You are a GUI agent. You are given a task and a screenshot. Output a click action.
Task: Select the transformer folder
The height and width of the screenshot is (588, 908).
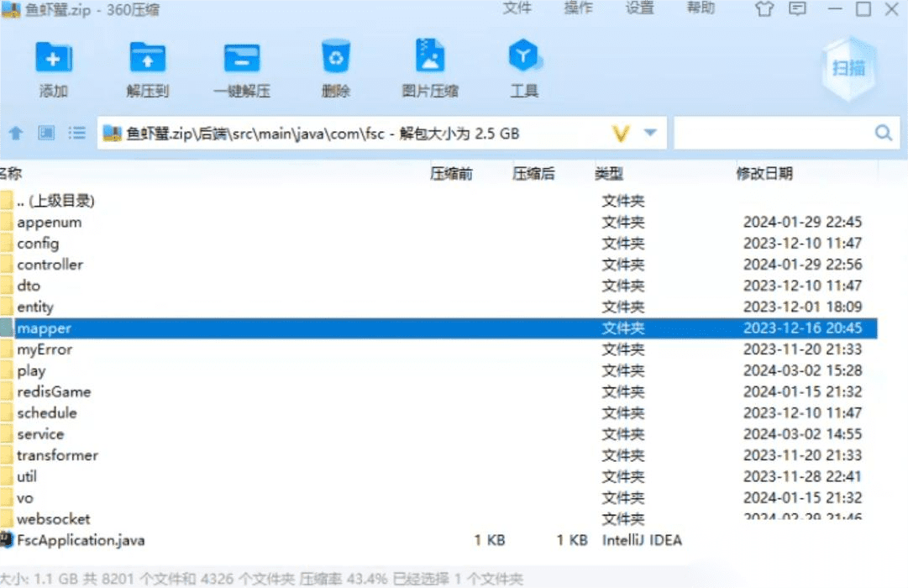pyautogui.click(x=438, y=455)
